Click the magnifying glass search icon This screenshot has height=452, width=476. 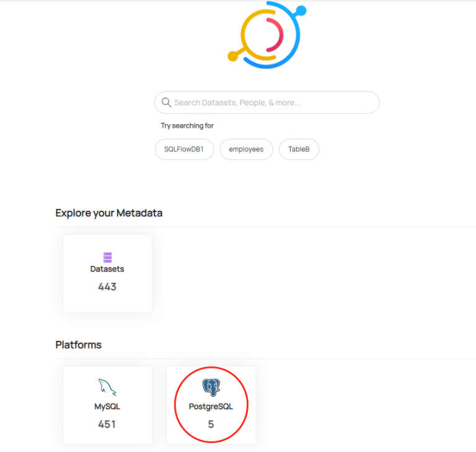tap(166, 102)
